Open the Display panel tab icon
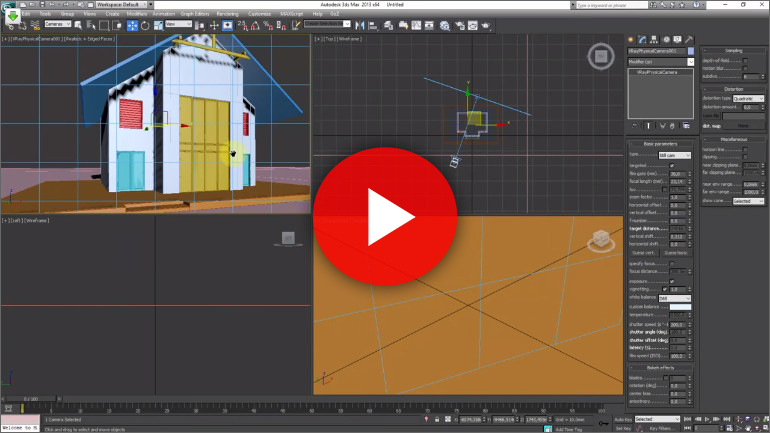Screen dimensions: 770x433 point(677,39)
